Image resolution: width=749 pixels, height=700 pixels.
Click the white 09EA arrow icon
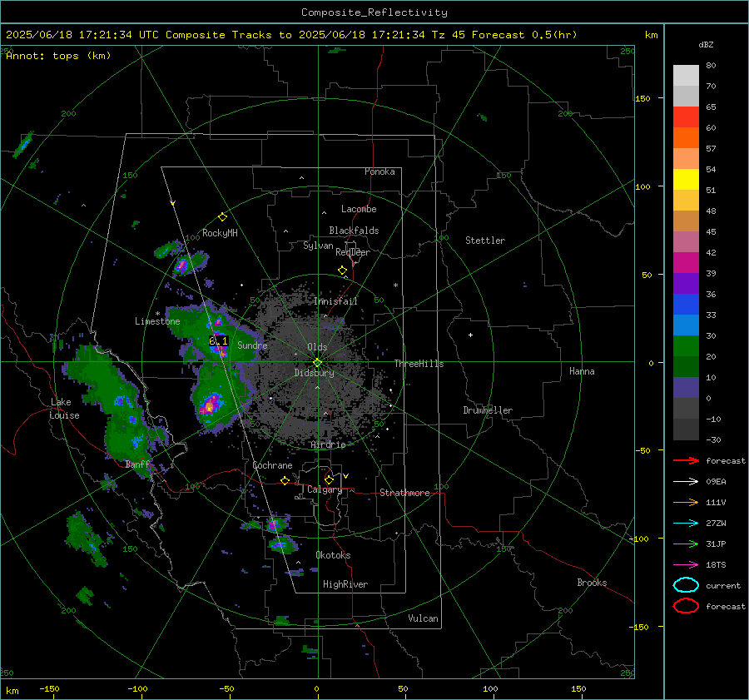(686, 482)
